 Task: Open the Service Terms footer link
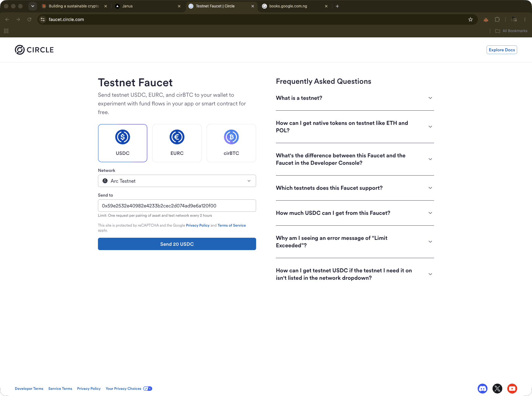[x=60, y=389]
